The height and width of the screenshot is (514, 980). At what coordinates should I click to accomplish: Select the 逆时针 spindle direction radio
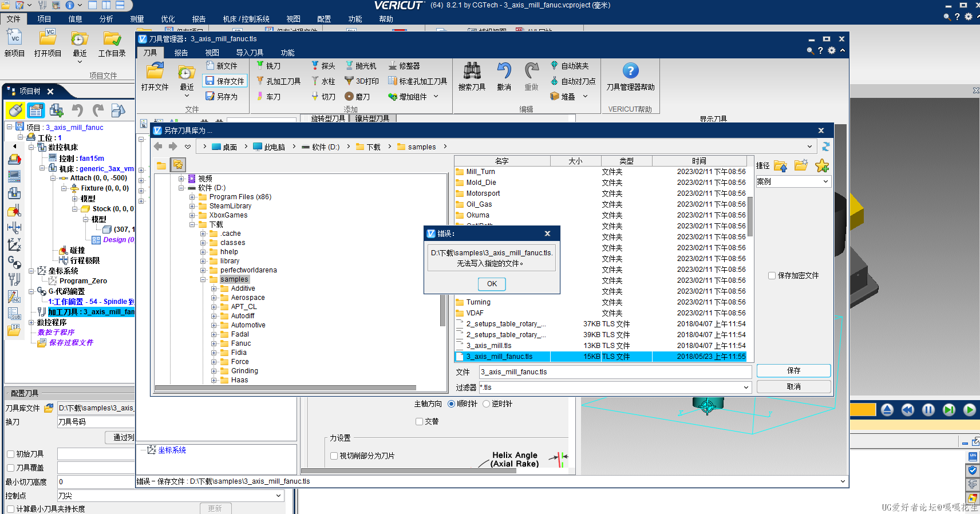coord(486,404)
